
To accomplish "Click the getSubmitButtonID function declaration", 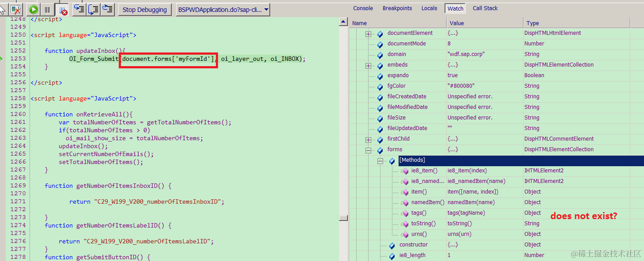I will tap(98, 257).
